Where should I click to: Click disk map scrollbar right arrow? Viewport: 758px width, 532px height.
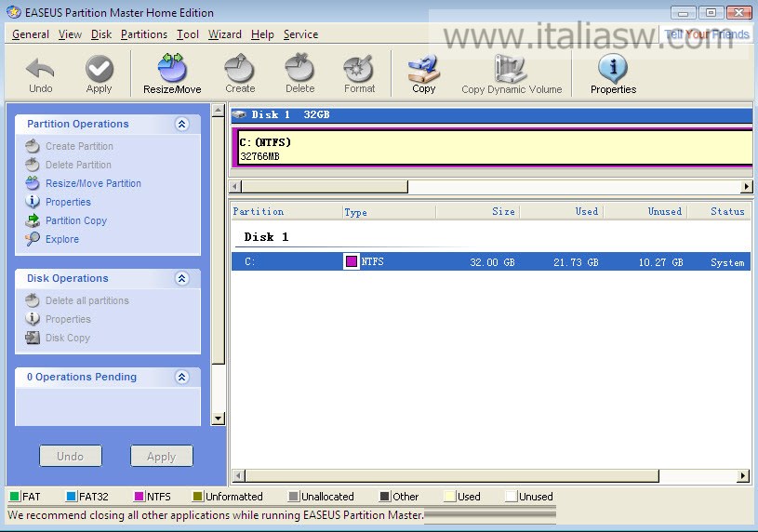pyautogui.click(x=747, y=186)
